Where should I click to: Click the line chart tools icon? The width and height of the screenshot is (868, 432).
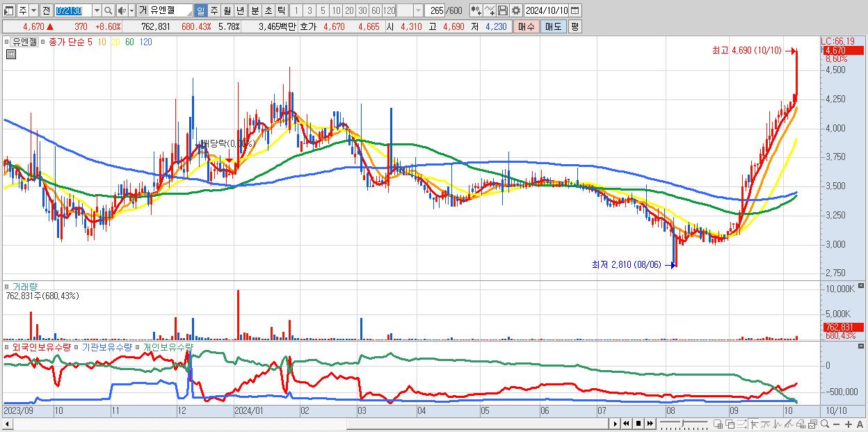[490, 10]
